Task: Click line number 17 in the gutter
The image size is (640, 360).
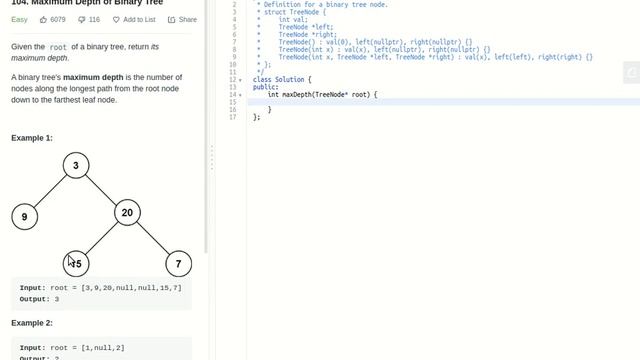Action: click(x=233, y=117)
